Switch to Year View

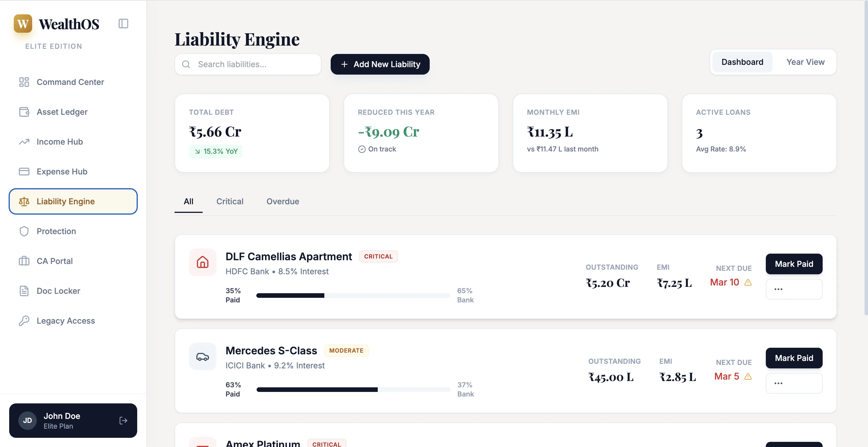click(805, 62)
